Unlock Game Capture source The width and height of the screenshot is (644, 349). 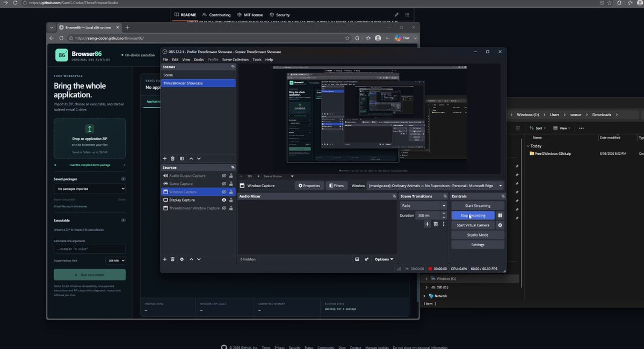point(231,184)
